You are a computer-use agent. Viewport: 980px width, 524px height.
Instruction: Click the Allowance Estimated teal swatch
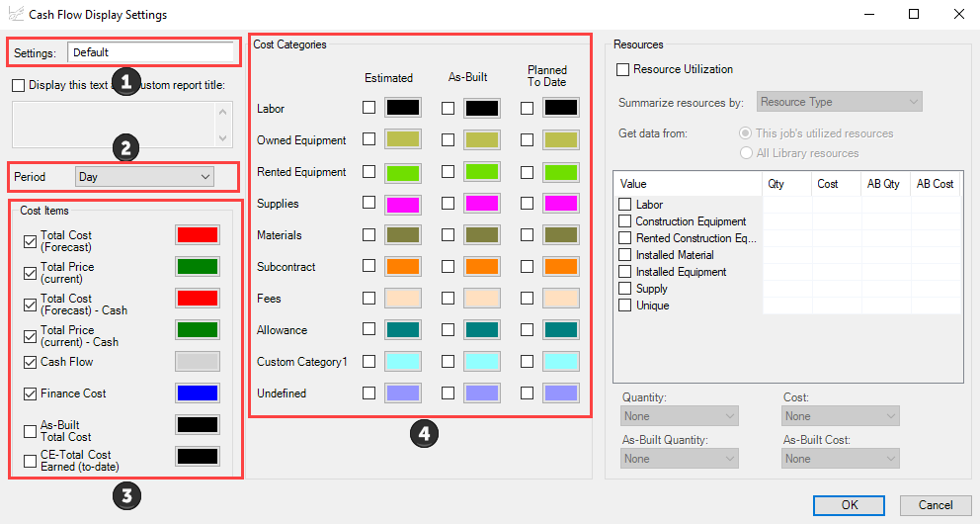click(x=404, y=330)
